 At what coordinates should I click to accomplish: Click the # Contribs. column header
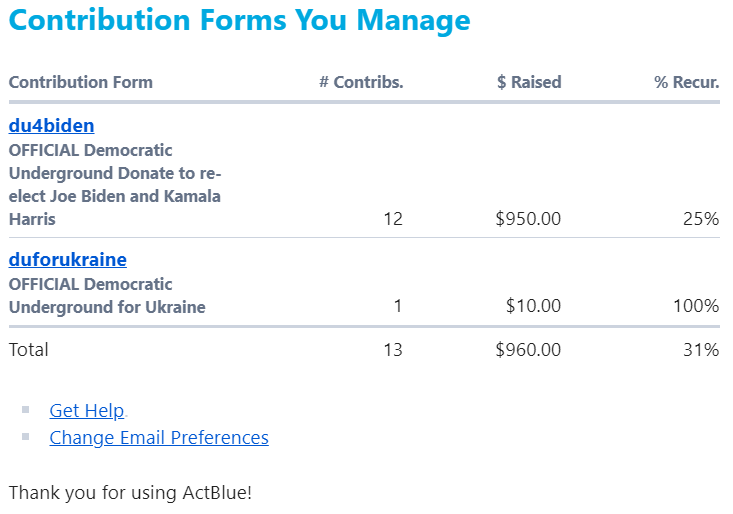coord(360,82)
